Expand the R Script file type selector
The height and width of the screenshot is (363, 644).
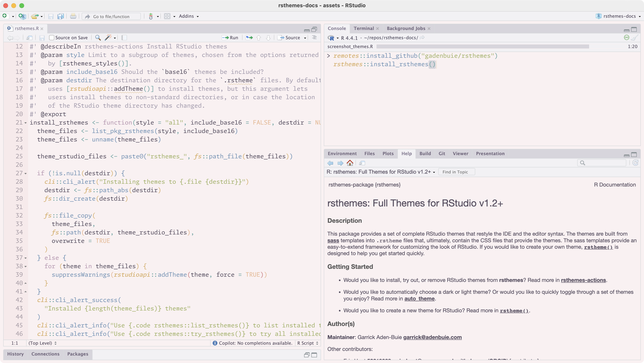308,343
